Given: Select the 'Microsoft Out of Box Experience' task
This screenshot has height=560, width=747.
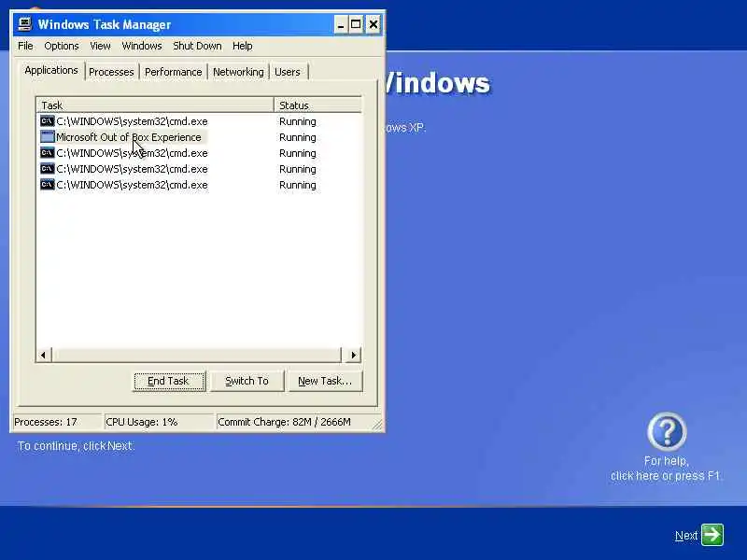Looking at the screenshot, I should click(128, 137).
